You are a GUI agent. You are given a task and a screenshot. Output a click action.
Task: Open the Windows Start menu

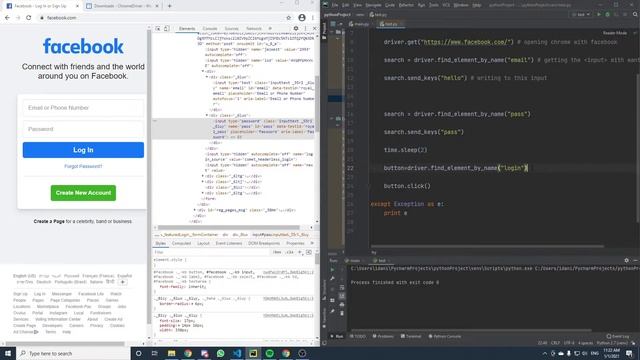(x=8, y=353)
